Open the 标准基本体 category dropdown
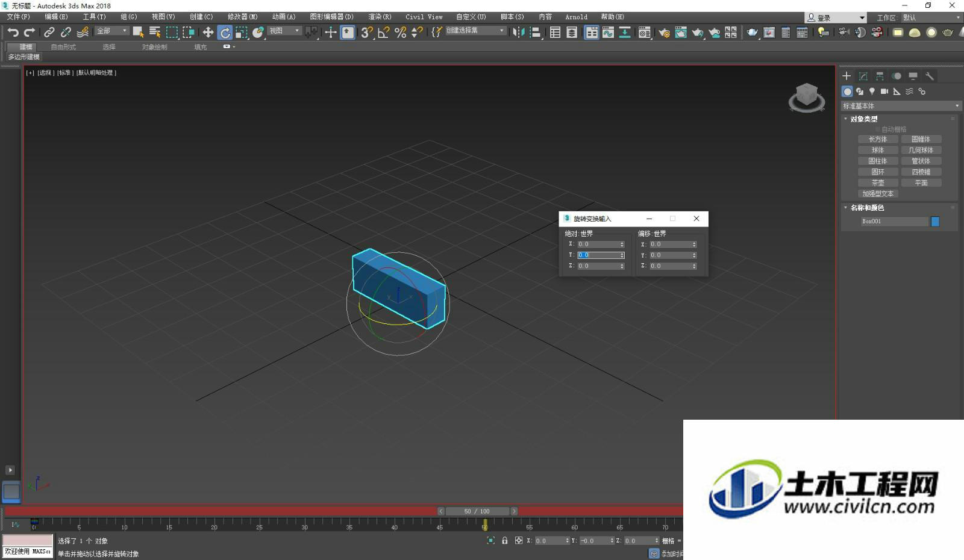Image resolution: width=964 pixels, height=560 pixels. coord(901,106)
